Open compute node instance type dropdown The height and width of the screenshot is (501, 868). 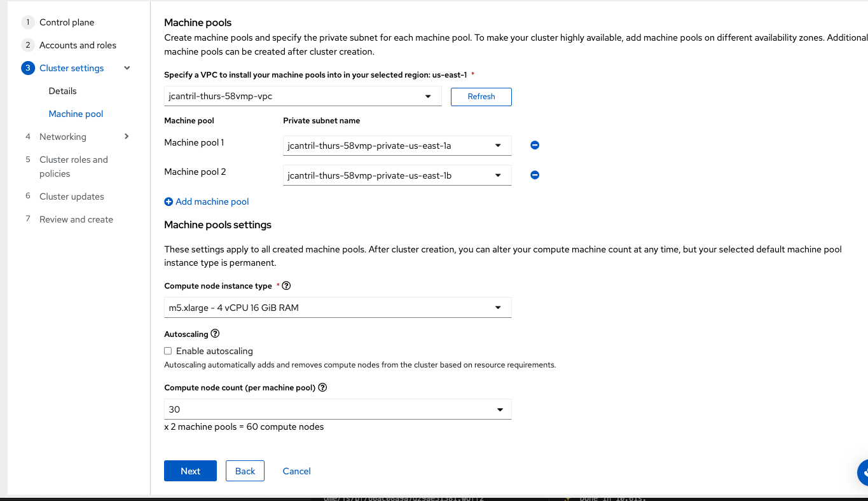tap(337, 308)
